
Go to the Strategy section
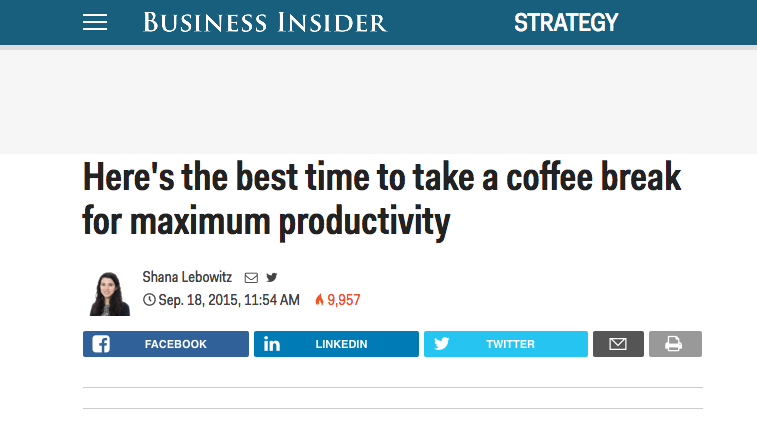[x=566, y=22]
